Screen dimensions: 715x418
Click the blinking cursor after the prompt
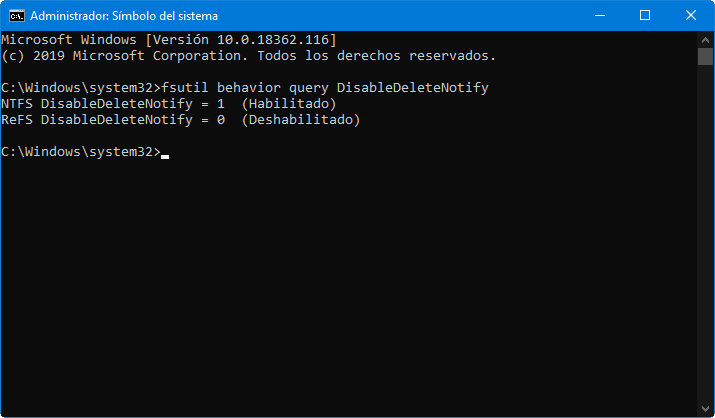pos(165,156)
